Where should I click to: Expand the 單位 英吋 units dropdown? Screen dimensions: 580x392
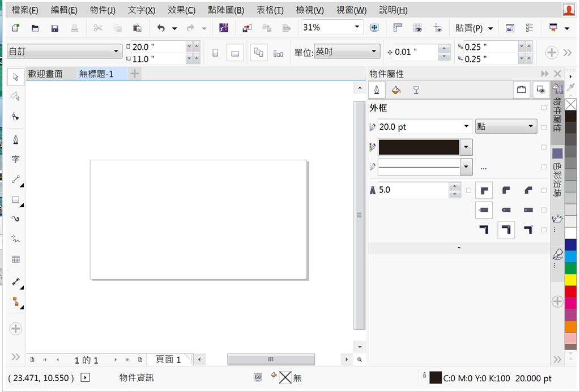(x=374, y=52)
